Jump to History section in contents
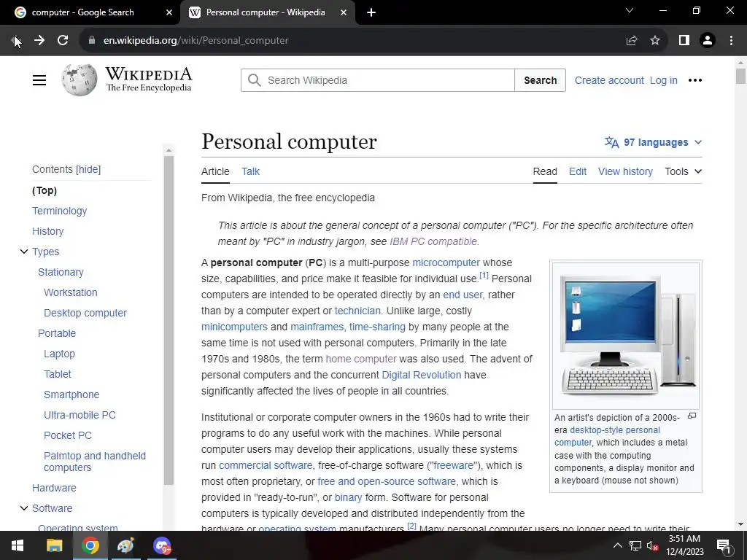Screen dimensions: 747x560 point(47,231)
